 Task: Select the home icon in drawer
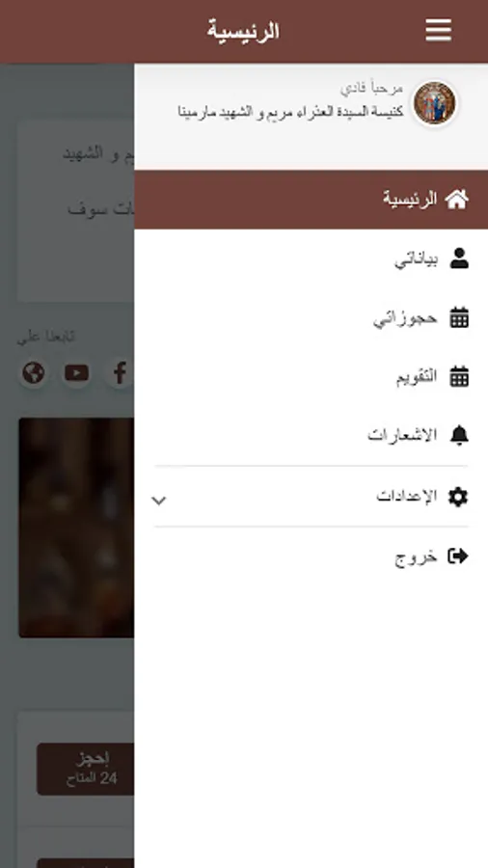tap(457, 200)
